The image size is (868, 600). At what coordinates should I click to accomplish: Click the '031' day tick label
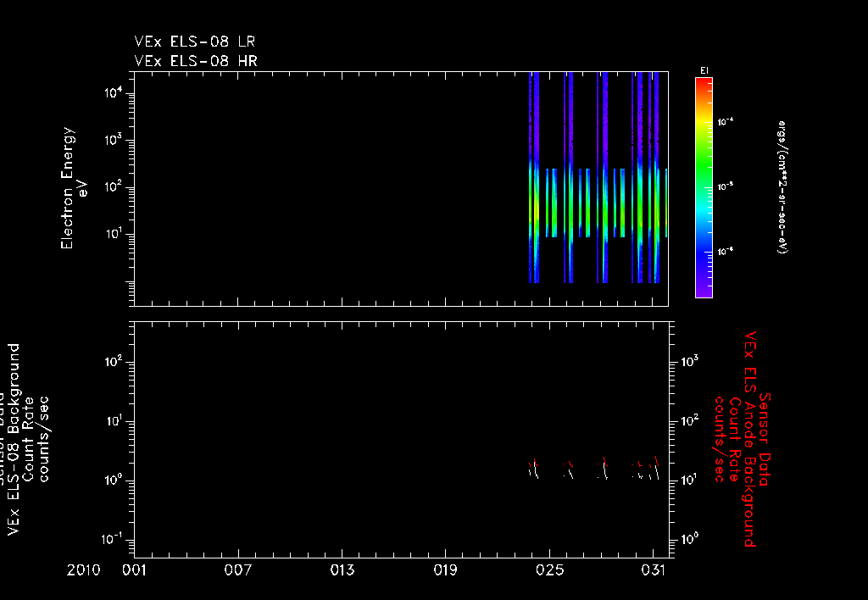point(654,570)
